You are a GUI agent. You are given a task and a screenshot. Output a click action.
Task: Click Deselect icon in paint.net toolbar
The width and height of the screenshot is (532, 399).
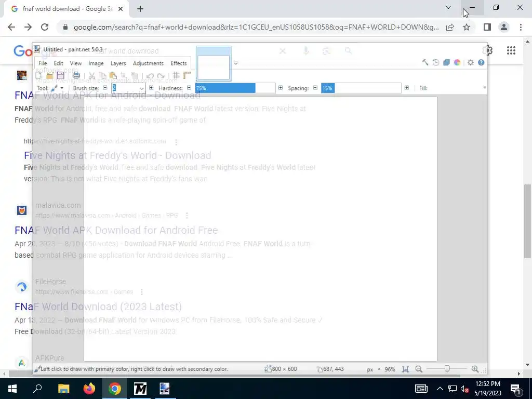(135, 75)
